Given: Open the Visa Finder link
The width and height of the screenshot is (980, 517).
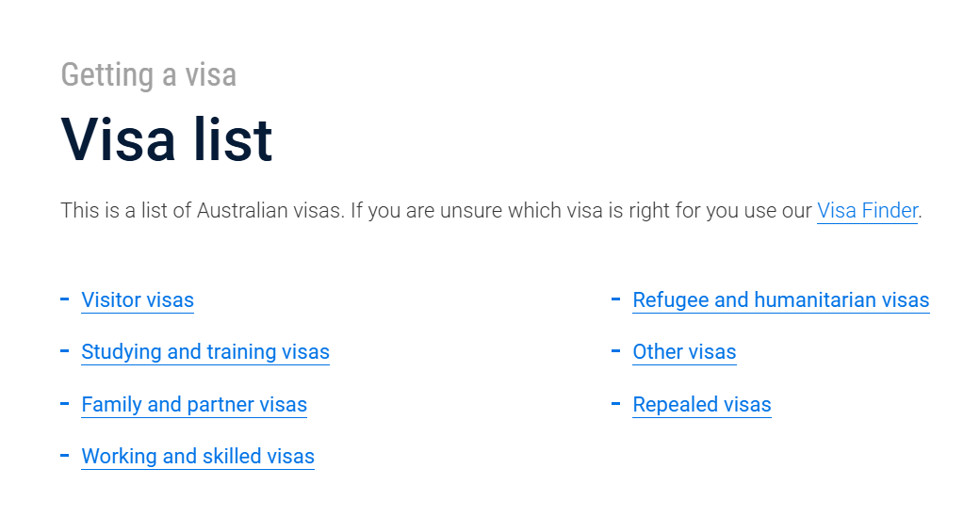Looking at the screenshot, I should tap(867, 210).
